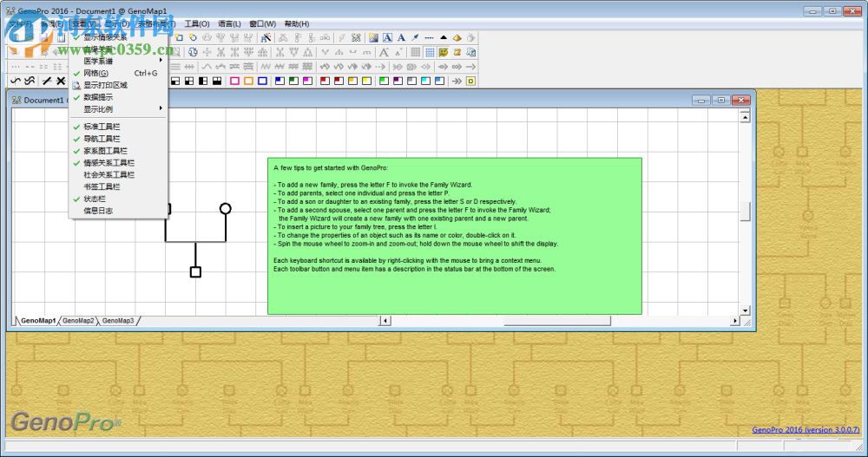Launch the Family Wizard wand icon
The image size is (868, 457).
pyautogui.click(x=266, y=37)
